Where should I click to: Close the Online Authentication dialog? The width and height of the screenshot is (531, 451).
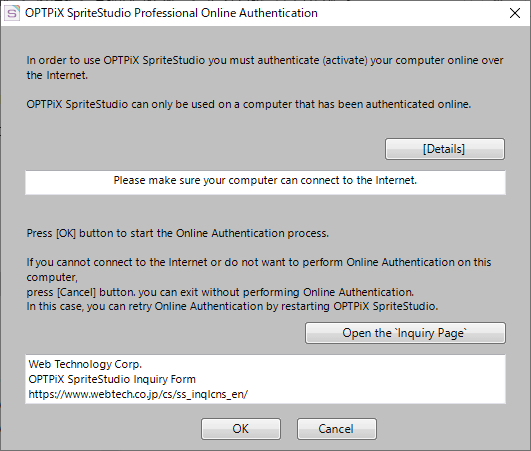(515, 13)
